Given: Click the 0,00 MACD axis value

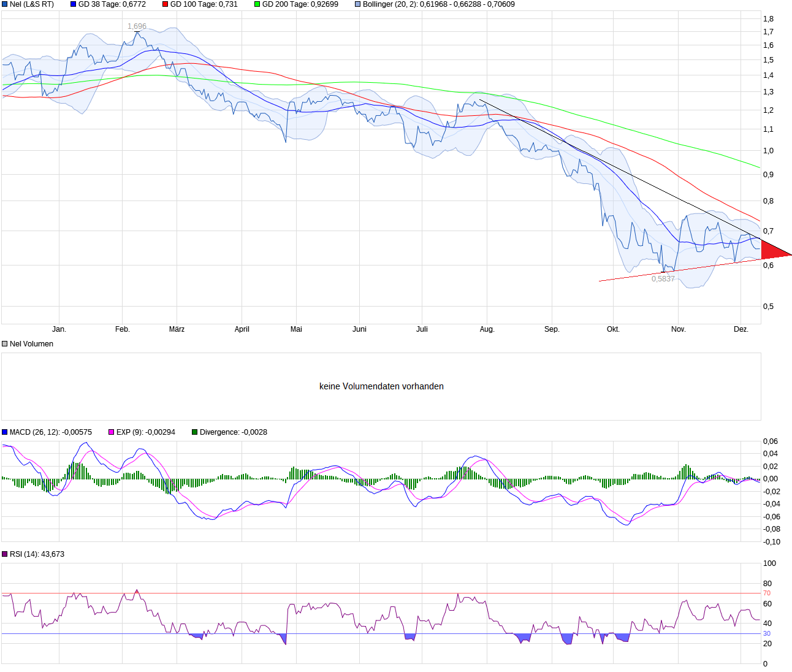Looking at the screenshot, I should tap(771, 479).
